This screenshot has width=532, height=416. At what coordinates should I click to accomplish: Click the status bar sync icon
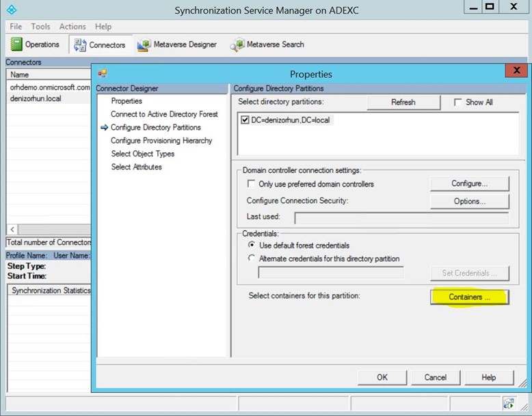click(x=509, y=403)
